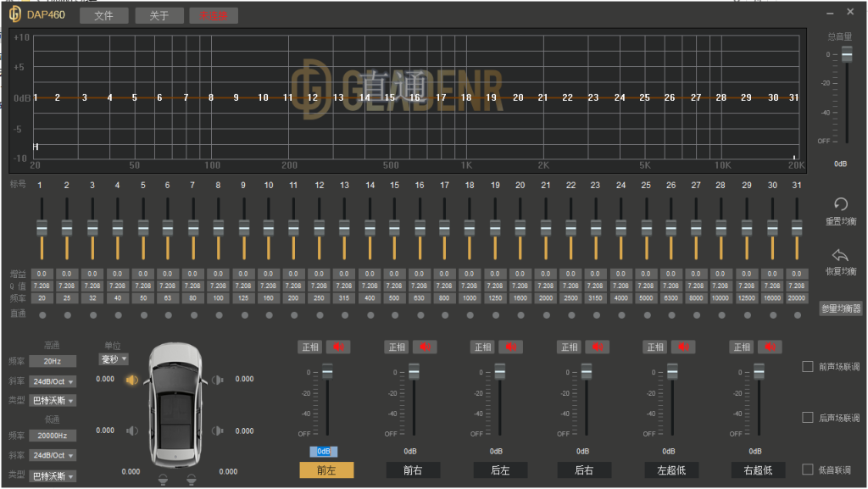
Task: Click the 恢复均衡 restore equalizer arrow icon
Action: click(x=840, y=255)
